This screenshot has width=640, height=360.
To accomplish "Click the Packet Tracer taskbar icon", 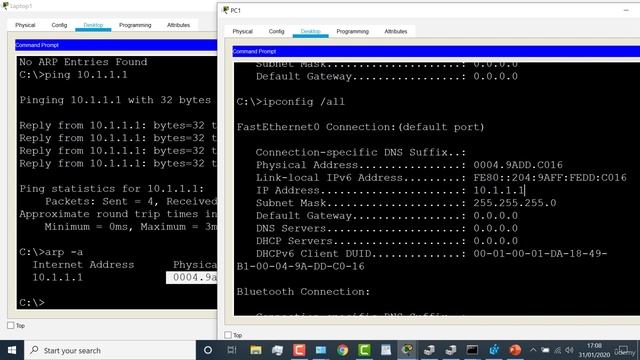I will pyautogui.click(x=407, y=350).
